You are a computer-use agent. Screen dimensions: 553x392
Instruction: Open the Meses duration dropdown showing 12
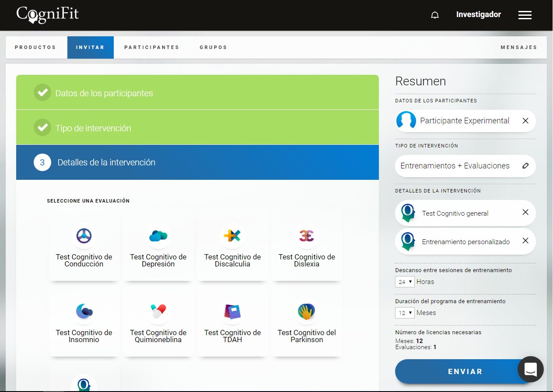point(405,313)
